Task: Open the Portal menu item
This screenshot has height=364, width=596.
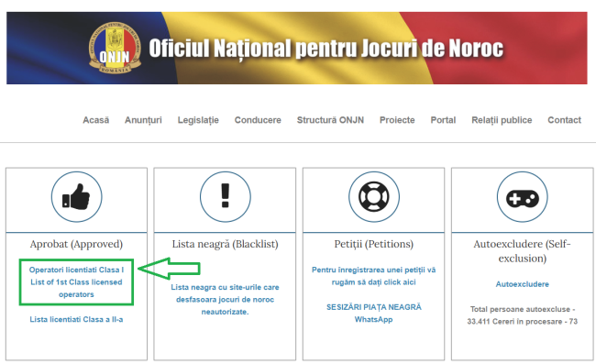Action: pyautogui.click(x=443, y=120)
